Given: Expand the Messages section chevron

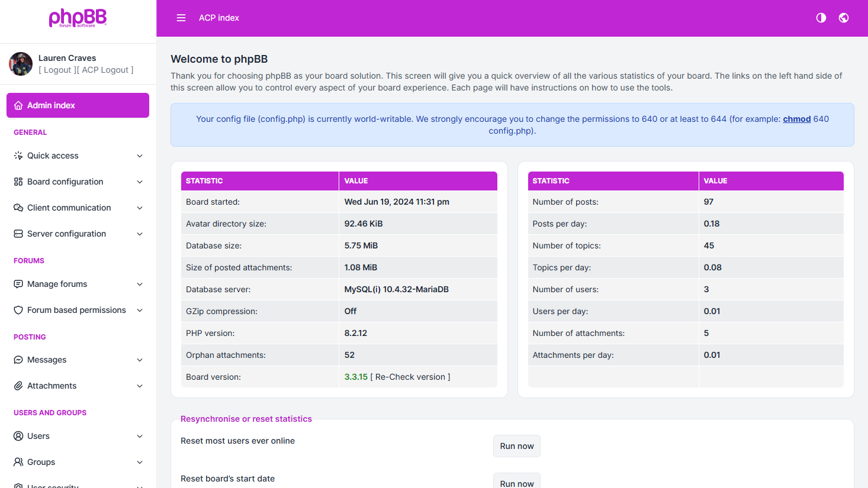Looking at the screenshot, I should pos(140,360).
